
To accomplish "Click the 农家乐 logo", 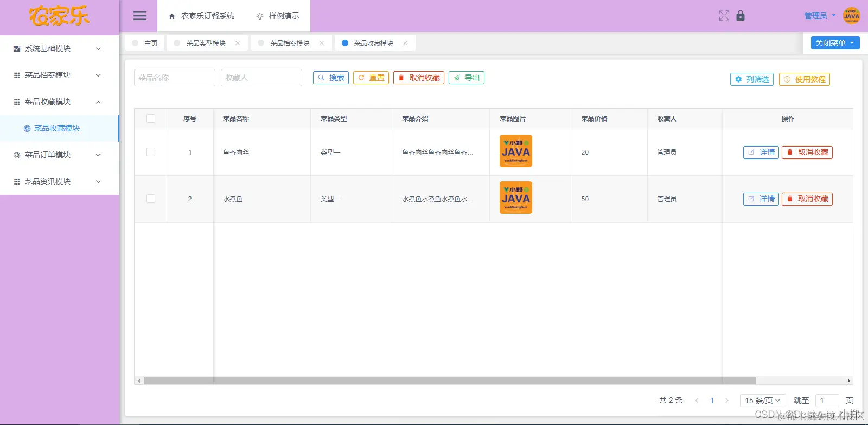I will [x=59, y=16].
